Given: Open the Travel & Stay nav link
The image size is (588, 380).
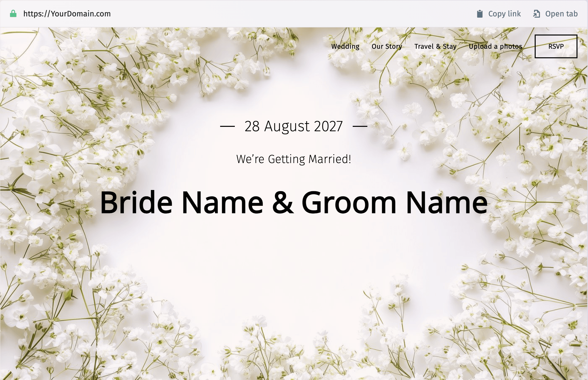Looking at the screenshot, I should point(435,46).
